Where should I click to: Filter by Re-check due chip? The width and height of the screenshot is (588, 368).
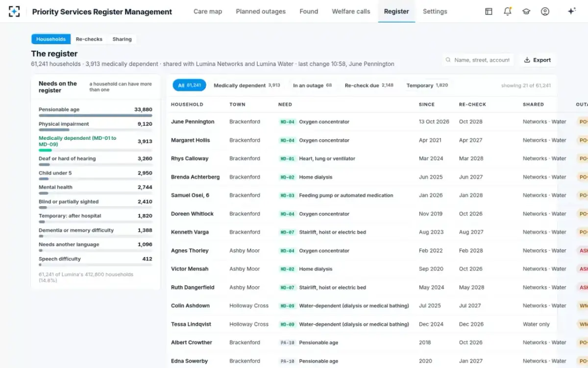pyautogui.click(x=369, y=85)
